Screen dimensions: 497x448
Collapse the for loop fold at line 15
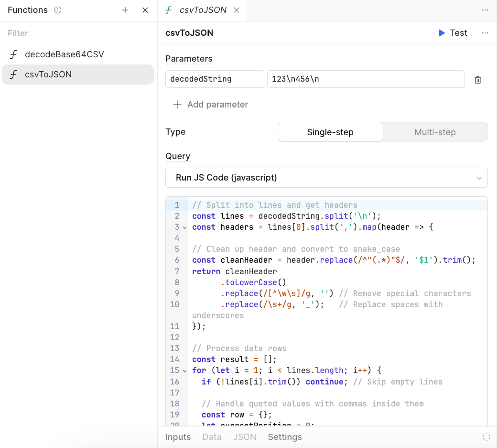(x=184, y=371)
